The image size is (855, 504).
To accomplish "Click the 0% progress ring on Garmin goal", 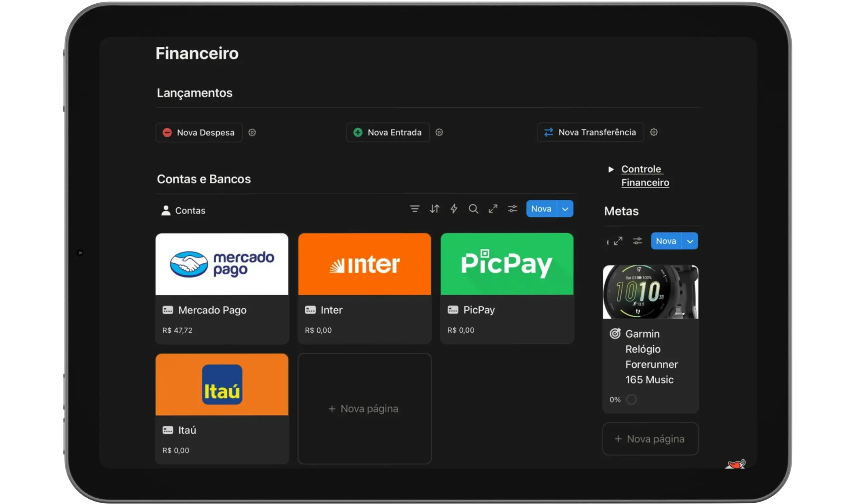I will pyautogui.click(x=631, y=399).
